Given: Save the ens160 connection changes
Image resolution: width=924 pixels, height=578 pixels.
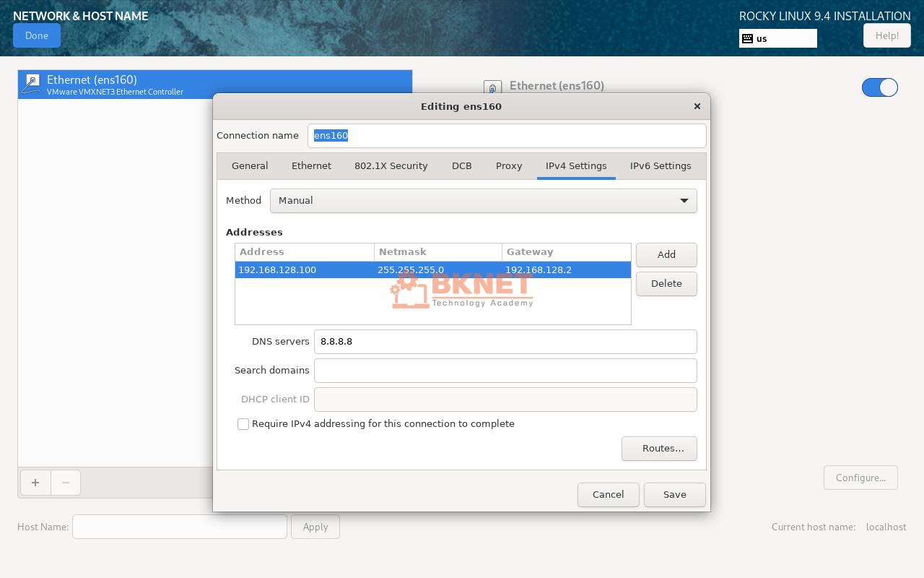Looking at the screenshot, I should [674, 494].
